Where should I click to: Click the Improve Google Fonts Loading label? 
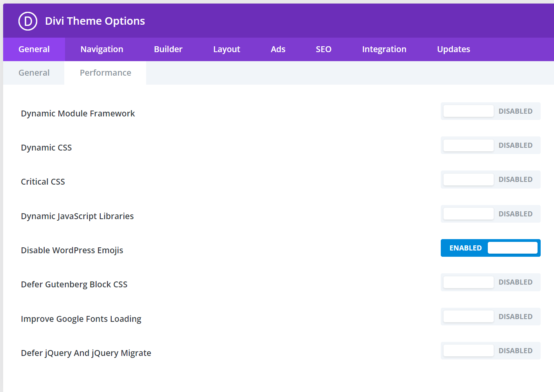click(x=81, y=319)
